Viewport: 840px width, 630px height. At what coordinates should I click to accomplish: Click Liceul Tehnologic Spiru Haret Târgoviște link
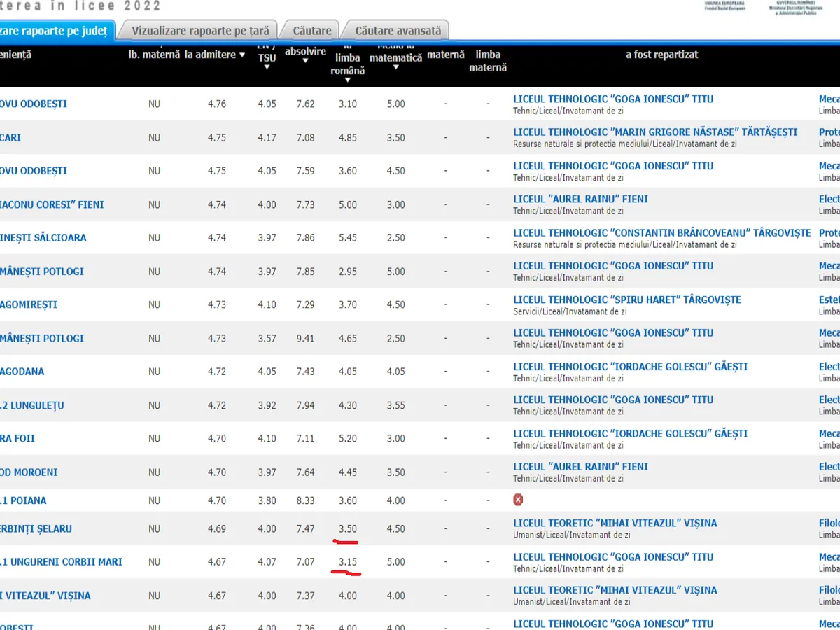coord(626,300)
